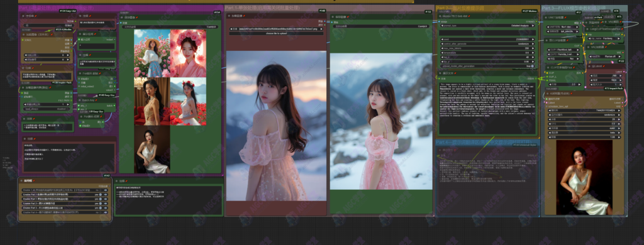Screen dimensions: 644x245
Task: Open the red poppy field girl thumbnail
Action: coord(188,102)
